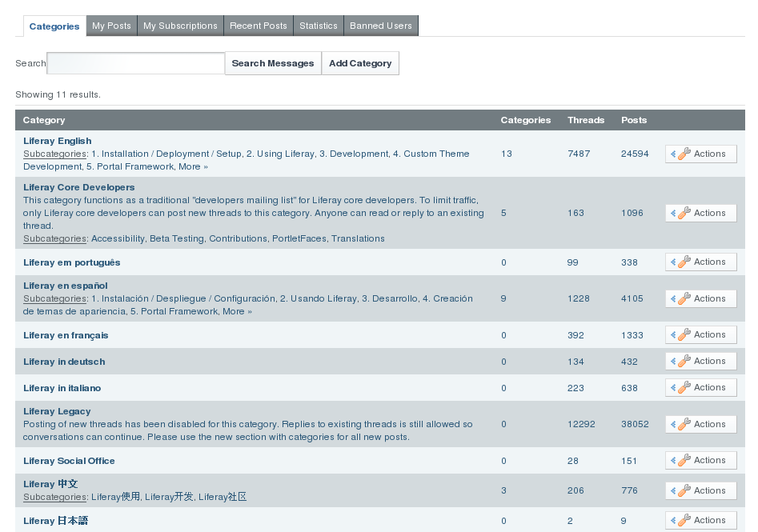Open Actions dropdown for Liferay in italiano
Viewport: 758px width, 532px height.
coord(700,388)
